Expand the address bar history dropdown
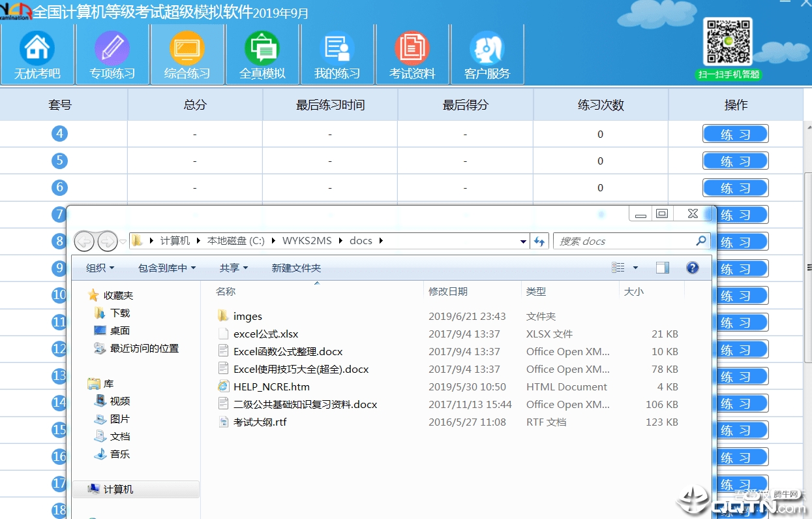This screenshot has width=812, height=519. [x=522, y=241]
